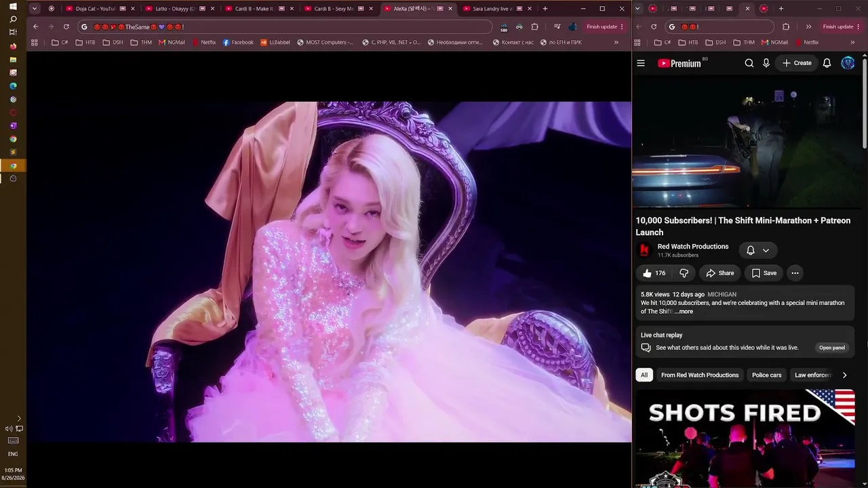Dislike the 10,000 Subscribers video
Image resolution: width=868 pixels, height=488 pixels.
pyautogui.click(x=684, y=273)
